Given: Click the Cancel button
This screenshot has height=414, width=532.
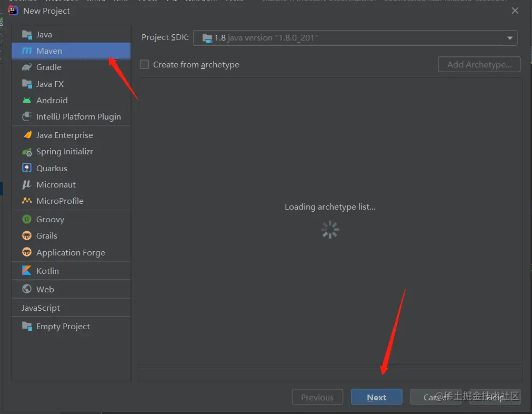Looking at the screenshot, I should [436, 397].
